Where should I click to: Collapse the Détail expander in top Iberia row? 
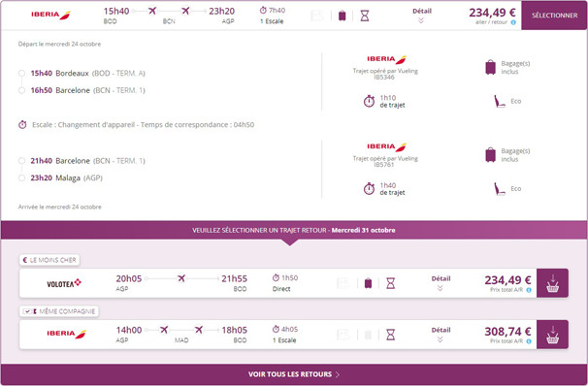(x=422, y=16)
